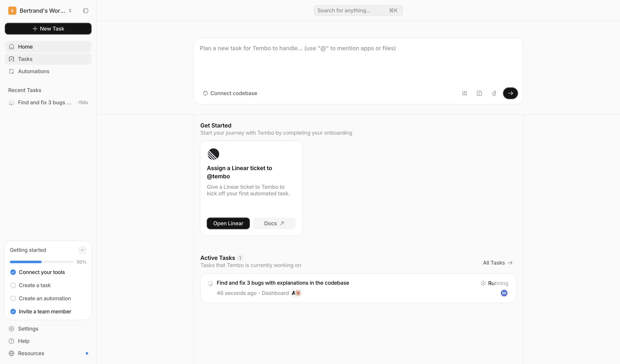This screenshot has height=364, width=620.
Task: Collapse the Getting started panel
Action: tap(82, 250)
